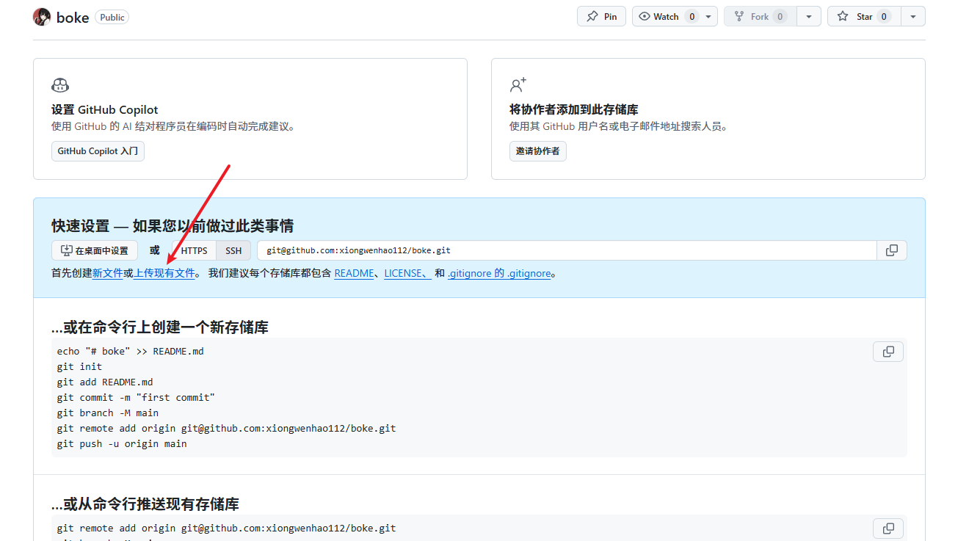Expand the Watch notification options arrow

point(708,16)
